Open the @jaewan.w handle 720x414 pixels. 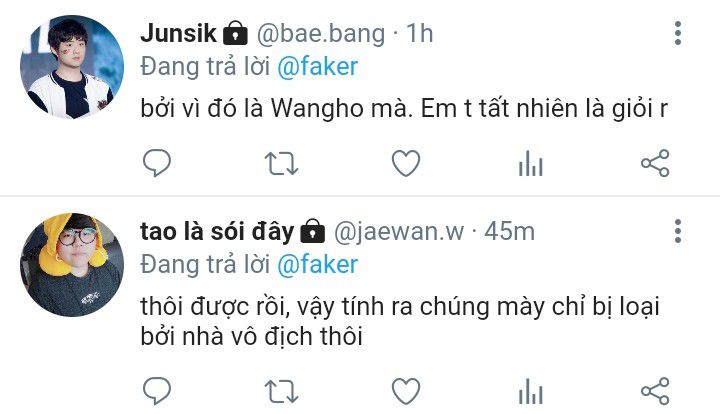pos(399,231)
